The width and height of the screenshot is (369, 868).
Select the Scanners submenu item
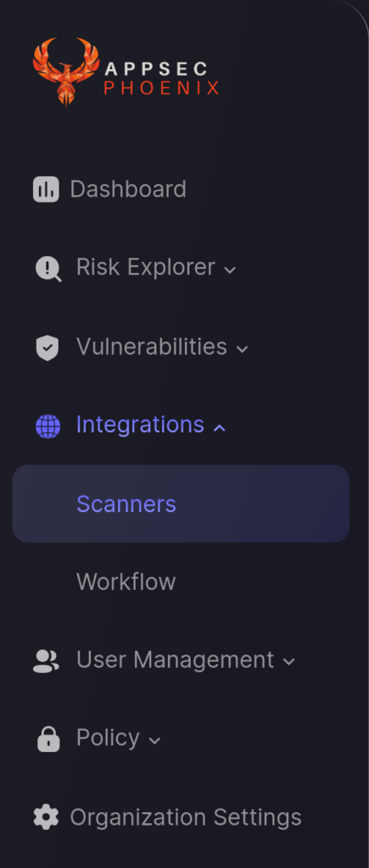coord(181,504)
